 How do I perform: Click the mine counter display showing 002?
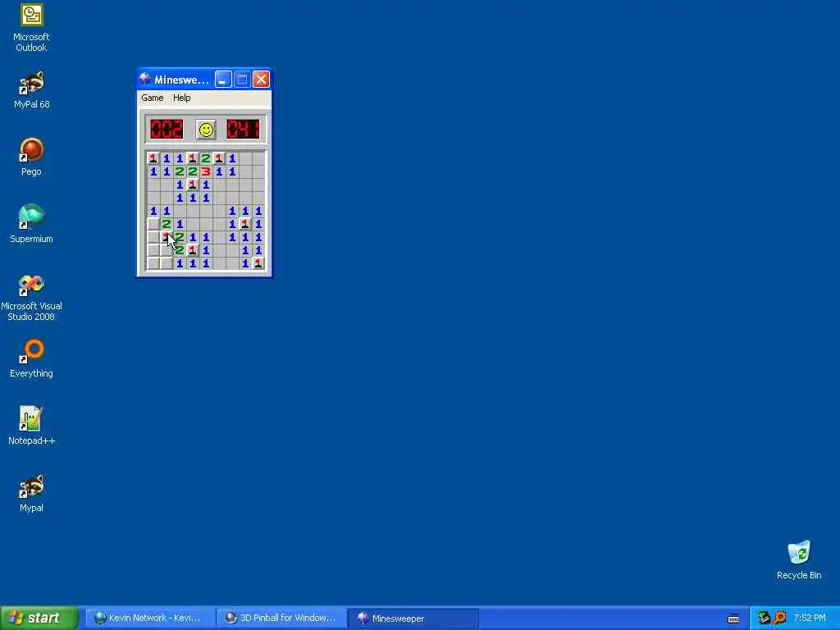tap(167, 130)
